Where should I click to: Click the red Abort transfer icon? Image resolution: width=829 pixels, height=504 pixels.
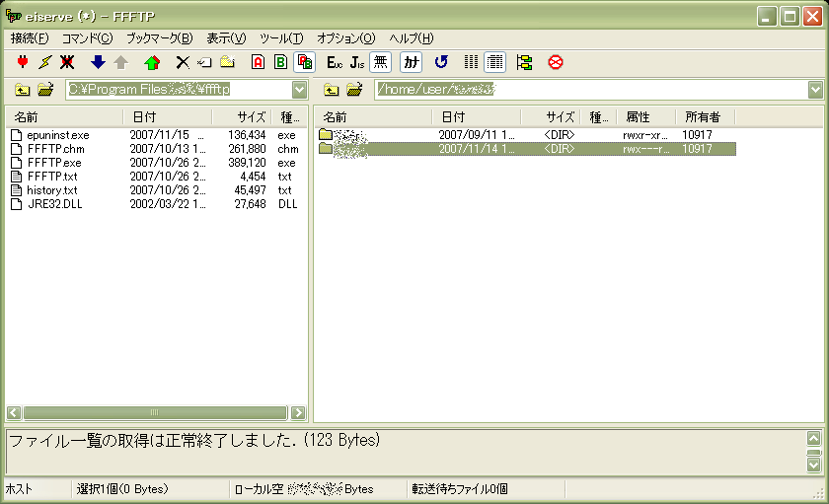[555, 62]
